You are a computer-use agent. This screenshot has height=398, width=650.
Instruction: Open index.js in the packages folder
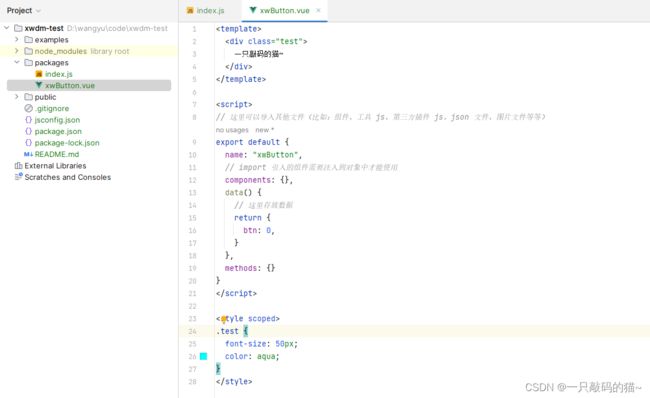tap(58, 74)
